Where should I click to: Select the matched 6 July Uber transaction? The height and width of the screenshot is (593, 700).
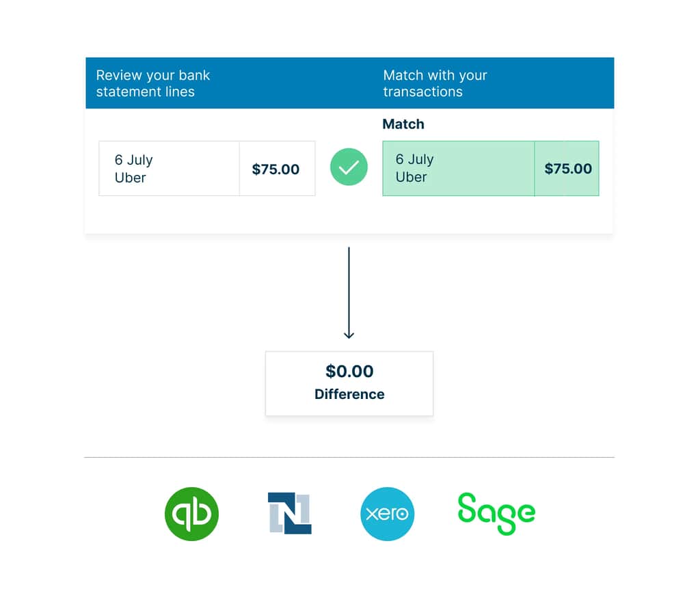[x=458, y=169]
